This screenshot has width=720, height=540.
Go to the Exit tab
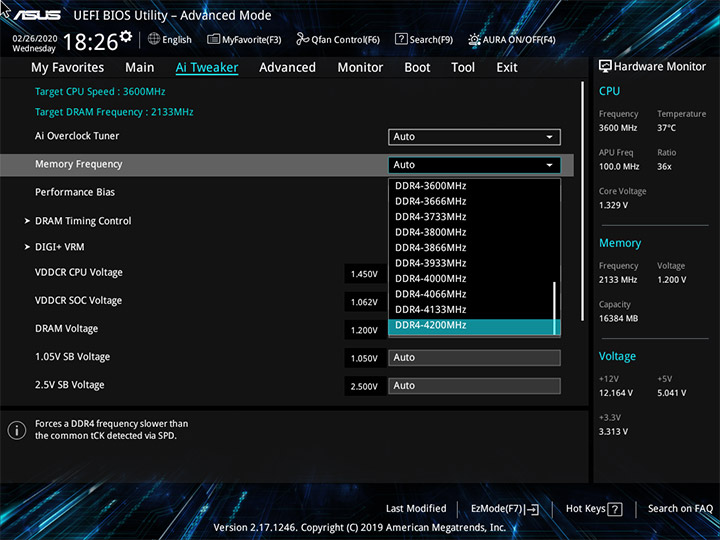507,68
